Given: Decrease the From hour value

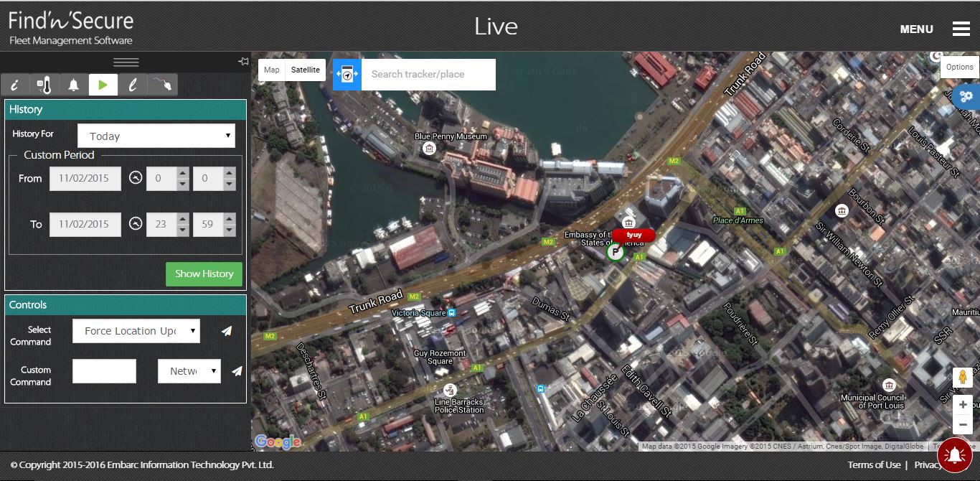Looking at the screenshot, I should tap(183, 185).
